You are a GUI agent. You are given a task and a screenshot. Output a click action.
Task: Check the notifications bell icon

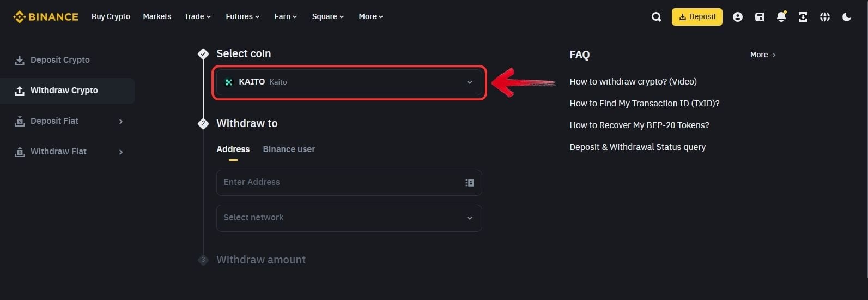point(781,17)
